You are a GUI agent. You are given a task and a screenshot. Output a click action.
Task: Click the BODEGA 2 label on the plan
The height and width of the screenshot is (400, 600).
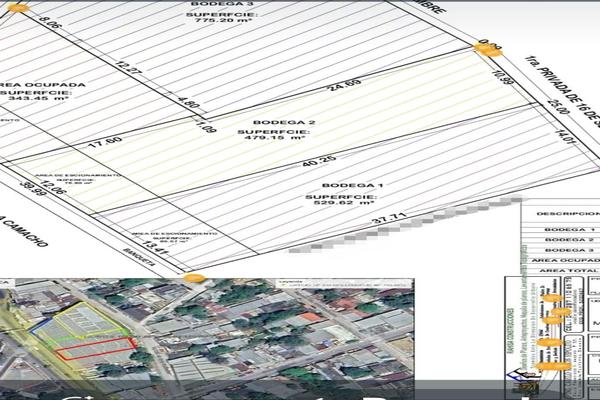point(270,123)
